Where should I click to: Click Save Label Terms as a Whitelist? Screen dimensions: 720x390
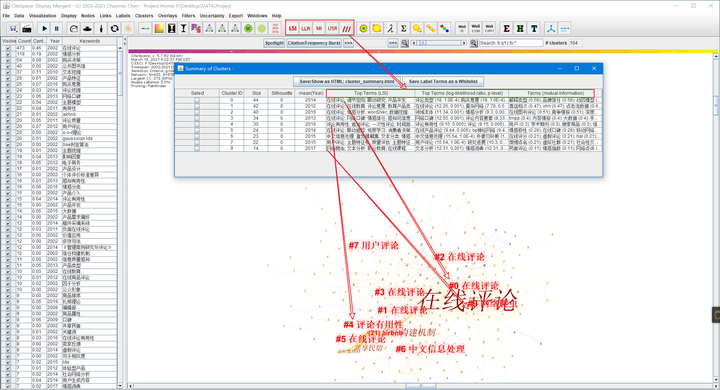tap(443, 81)
